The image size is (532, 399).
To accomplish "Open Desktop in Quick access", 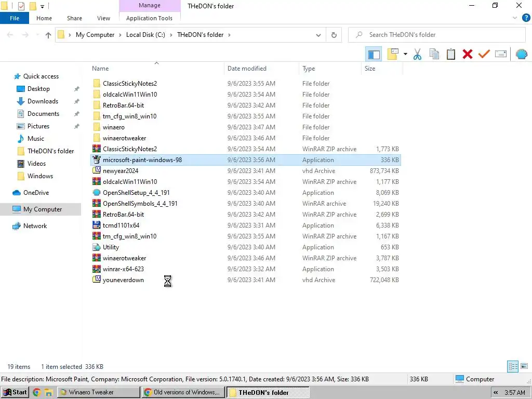I will tap(38, 89).
